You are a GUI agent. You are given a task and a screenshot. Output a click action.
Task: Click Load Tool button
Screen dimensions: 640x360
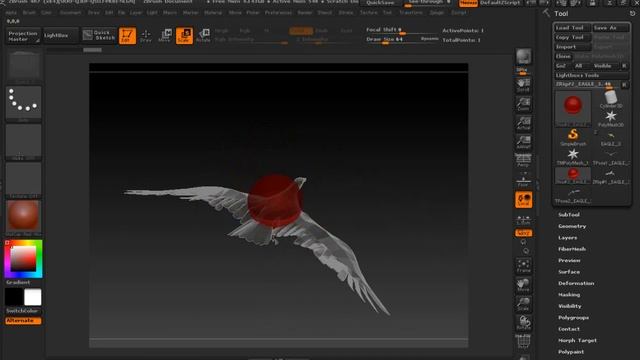click(572, 27)
